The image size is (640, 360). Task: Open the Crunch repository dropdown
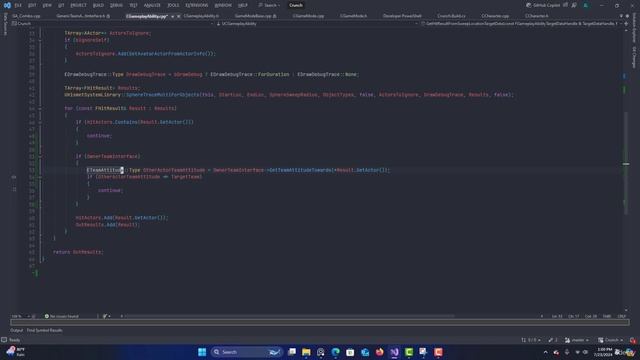coord(611,340)
